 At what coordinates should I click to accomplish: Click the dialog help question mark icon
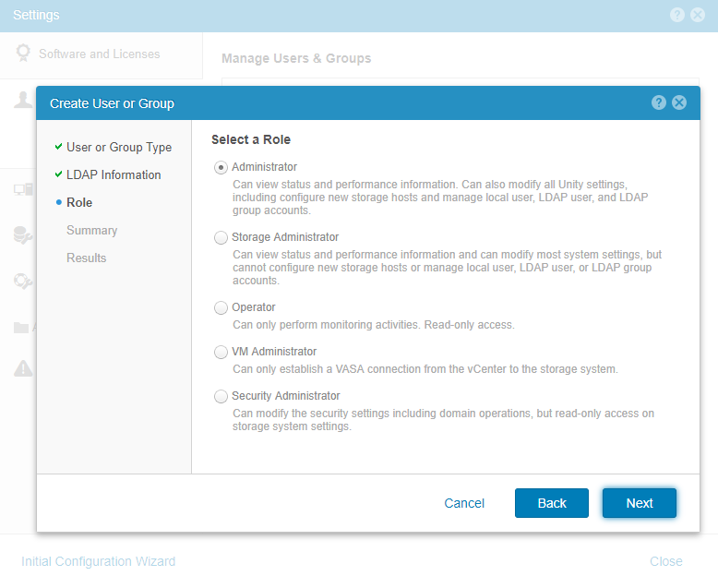pos(659,102)
